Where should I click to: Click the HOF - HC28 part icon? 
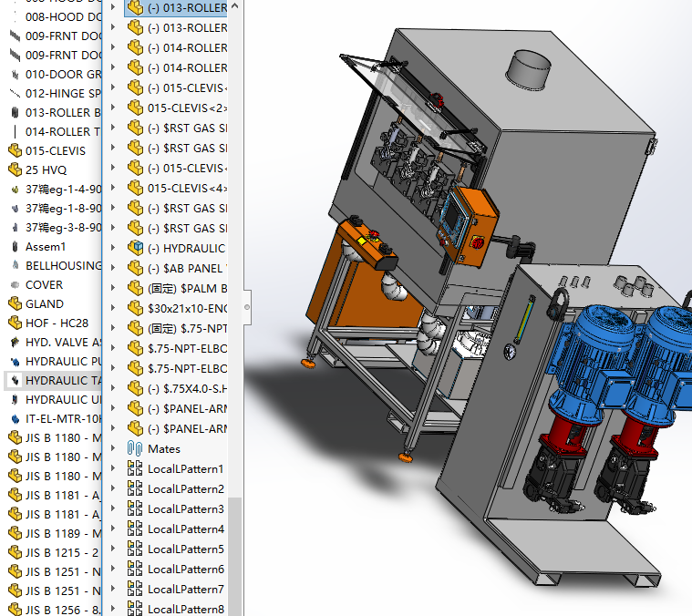(15, 323)
